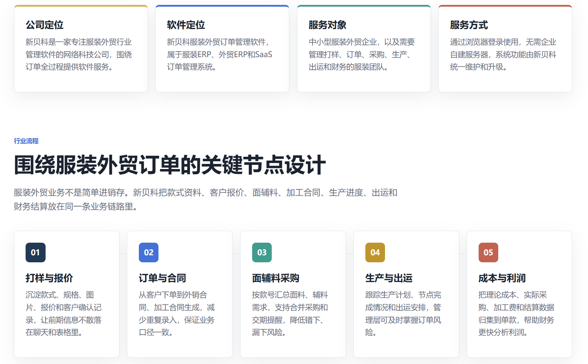Click the intro paragraph starting 服装外贸业务不是简单进销存
The height and width of the screenshot is (364, 588).
(x=205, y=200)
